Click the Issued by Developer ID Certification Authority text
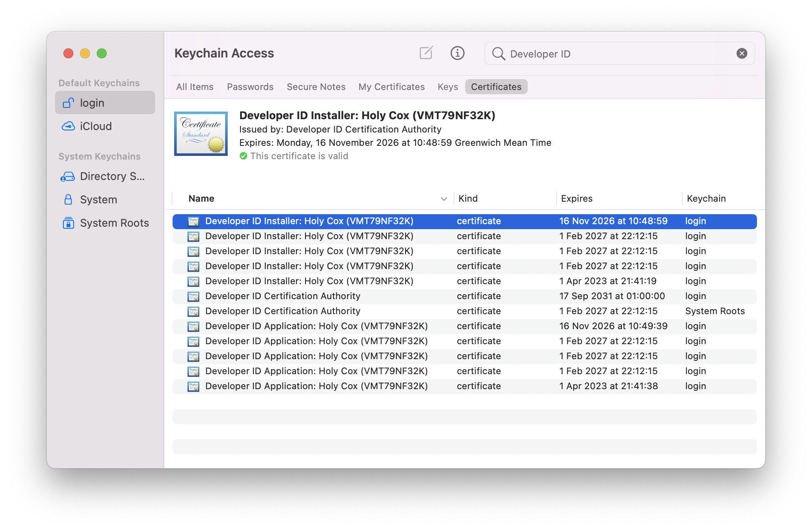Viewport: 812px width, 530px height. [x=340, y=130]
